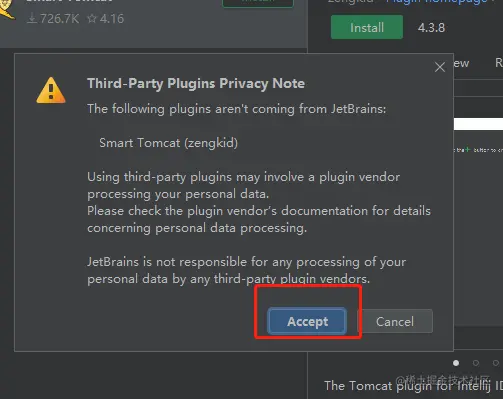The image size is (503, 399).
Task: Cancel the privacy note dialog
Action: point(395,321)
